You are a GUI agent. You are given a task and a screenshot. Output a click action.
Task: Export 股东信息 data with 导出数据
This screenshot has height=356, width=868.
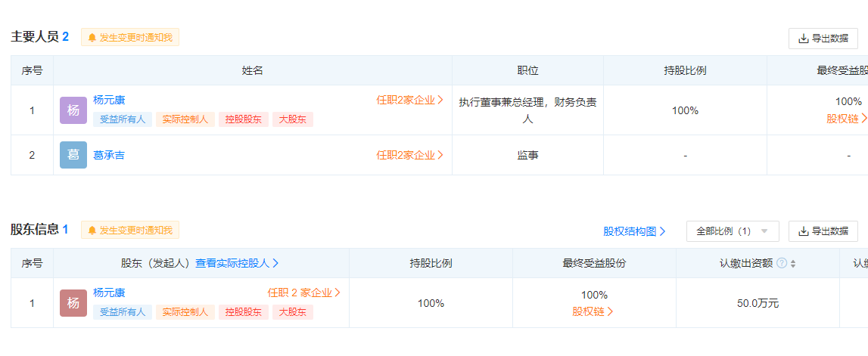(x=823, y=231)
